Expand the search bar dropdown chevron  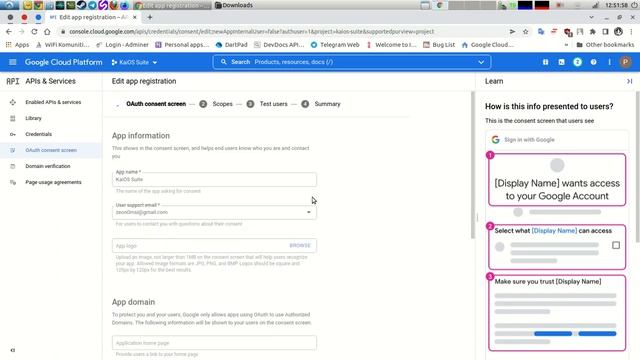pyautogui.click(x=481, y=62)
